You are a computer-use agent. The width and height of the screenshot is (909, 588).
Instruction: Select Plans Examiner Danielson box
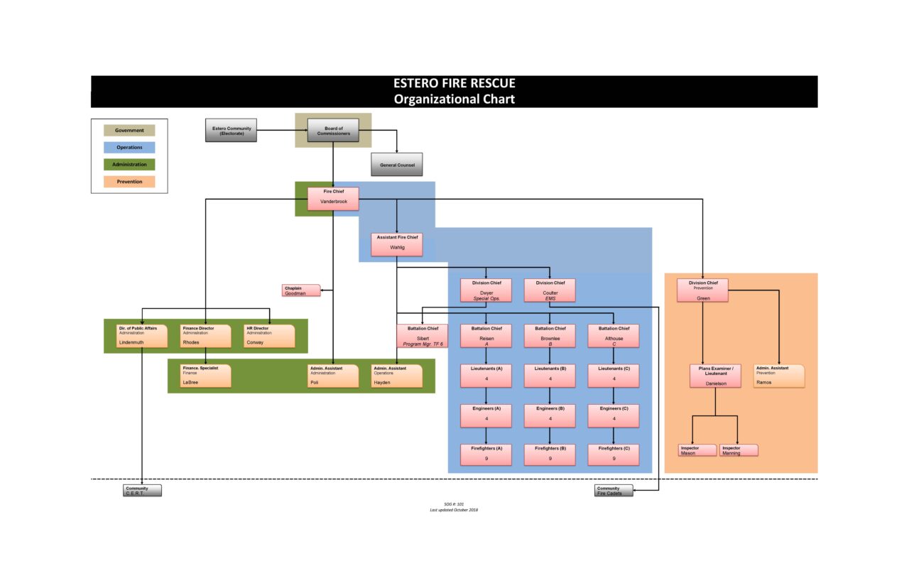(x=715, y=376)
